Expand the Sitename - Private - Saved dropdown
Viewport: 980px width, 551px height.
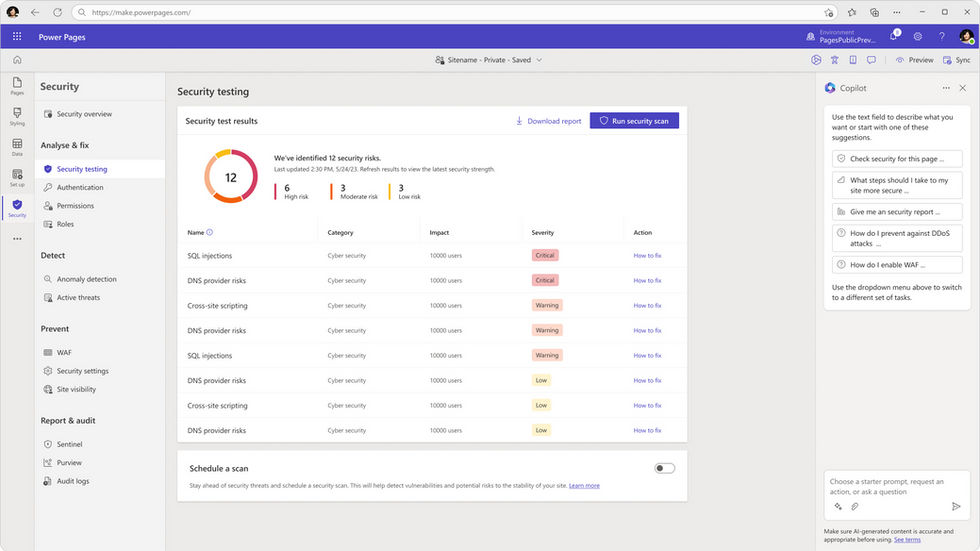point(488,60)
